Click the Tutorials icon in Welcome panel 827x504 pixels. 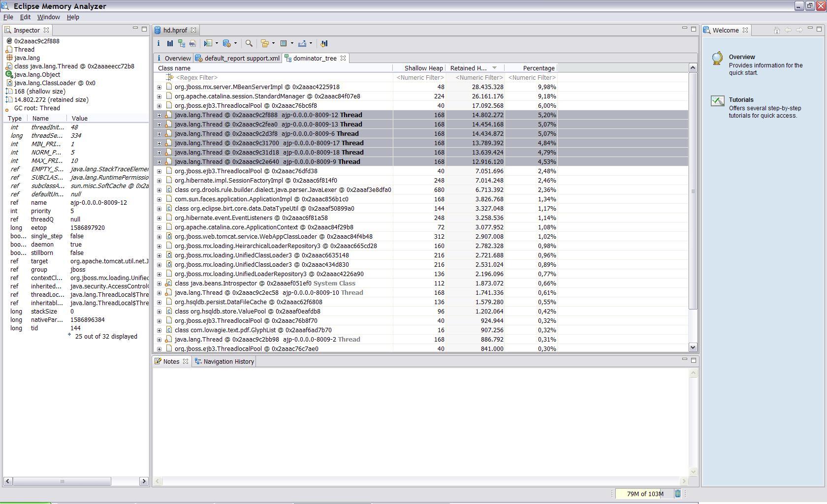718,101
